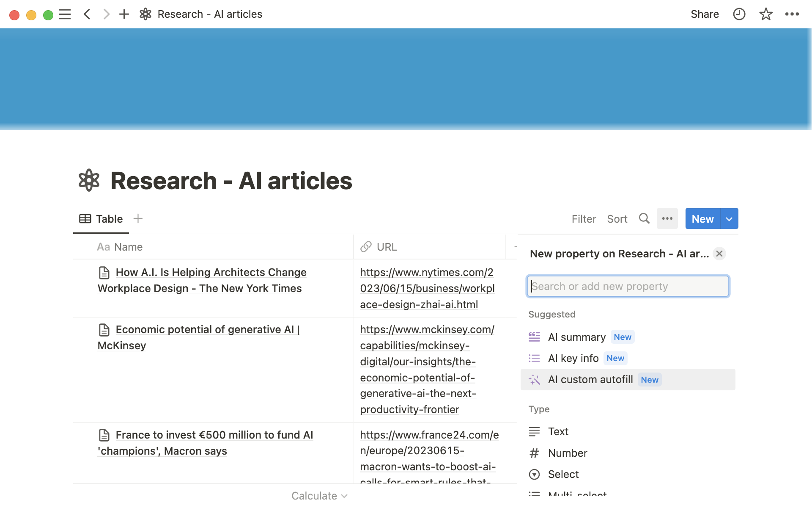Favorite the page with star icon
The image size is (812, 508).
[765, 14]
